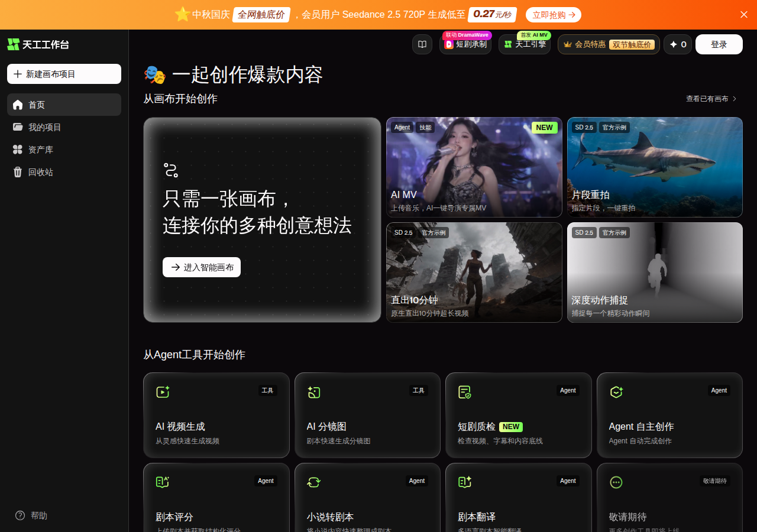Click the 剧本评分 title
757x532 pixels.
pyautogui.click(x=174, y=517)
